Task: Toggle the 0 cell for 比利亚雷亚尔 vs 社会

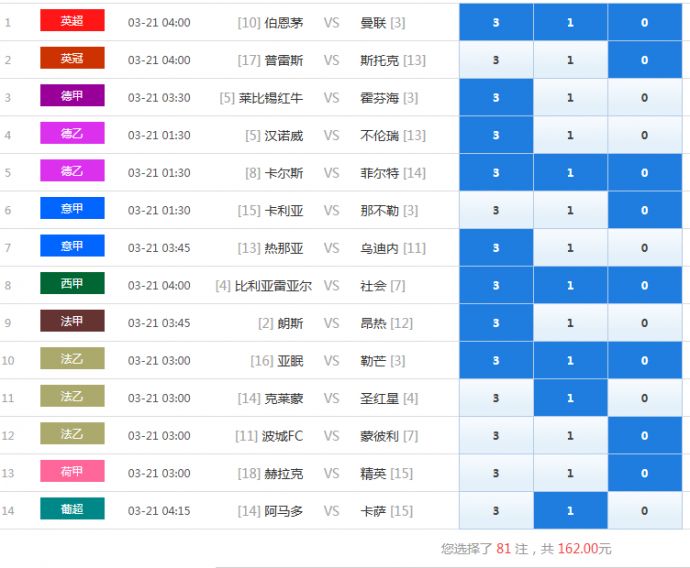Action: tap(644, 285)
